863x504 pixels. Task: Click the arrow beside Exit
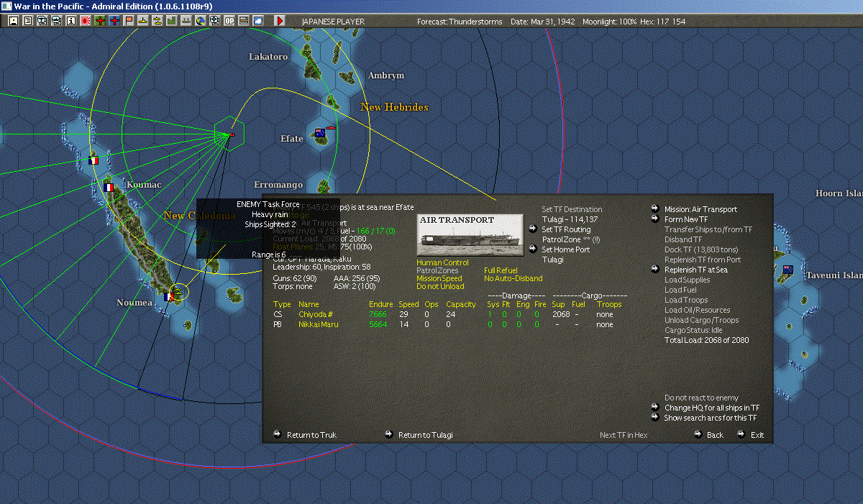pos(741,434)
